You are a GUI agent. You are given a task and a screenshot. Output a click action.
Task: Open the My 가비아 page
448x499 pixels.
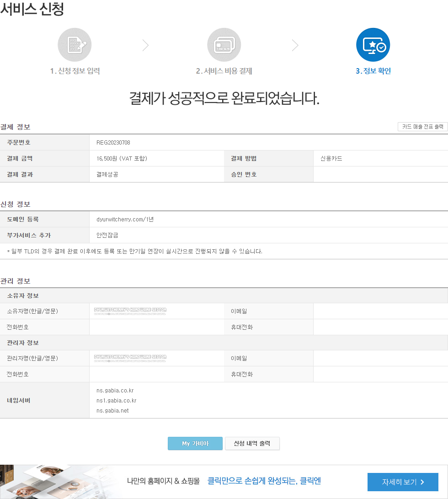[x=195, y=443]
